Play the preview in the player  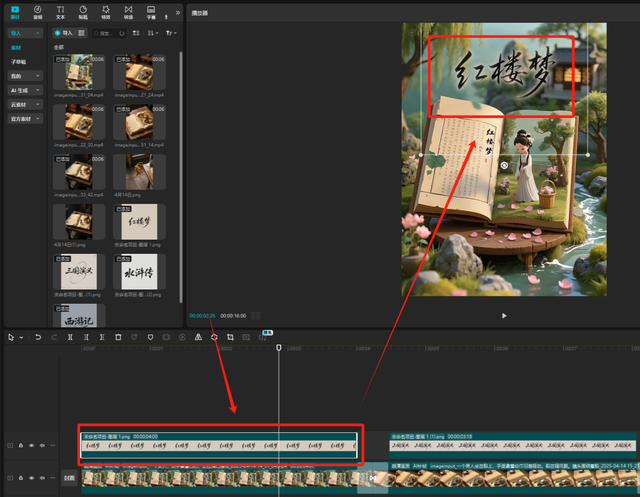point(504,315)
